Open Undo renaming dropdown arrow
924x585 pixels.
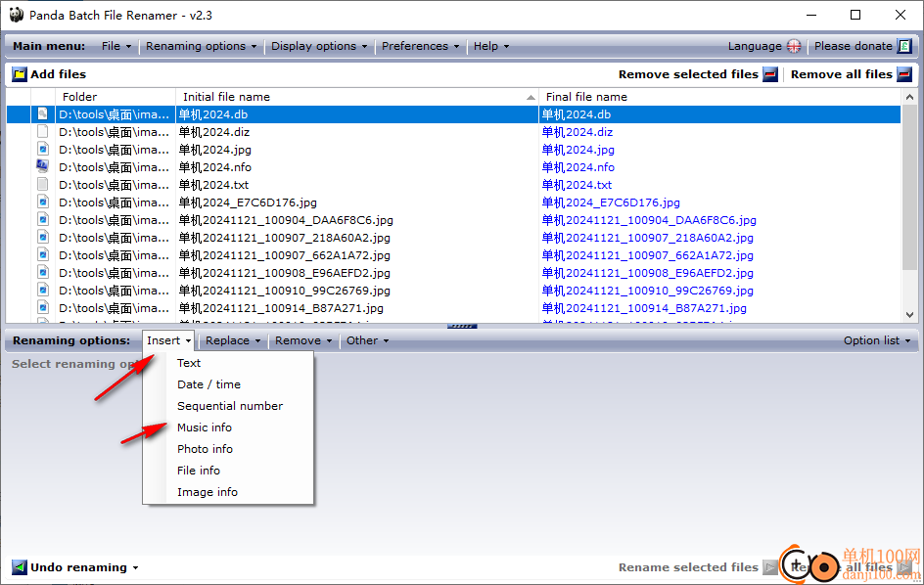coord(135,568)
